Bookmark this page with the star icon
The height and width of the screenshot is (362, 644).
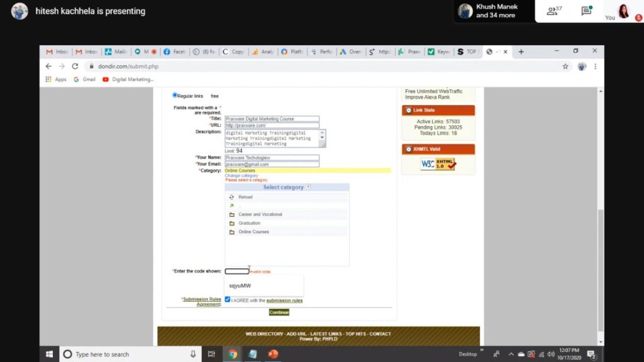(565, 66)
